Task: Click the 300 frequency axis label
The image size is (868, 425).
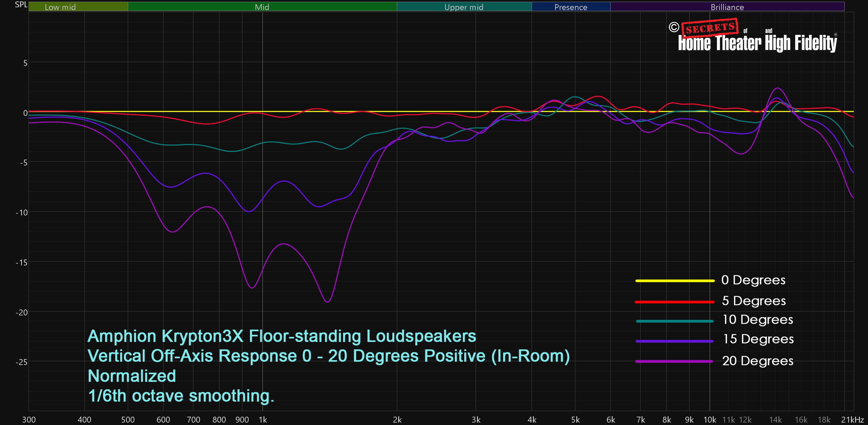Action: click(29, 420)
